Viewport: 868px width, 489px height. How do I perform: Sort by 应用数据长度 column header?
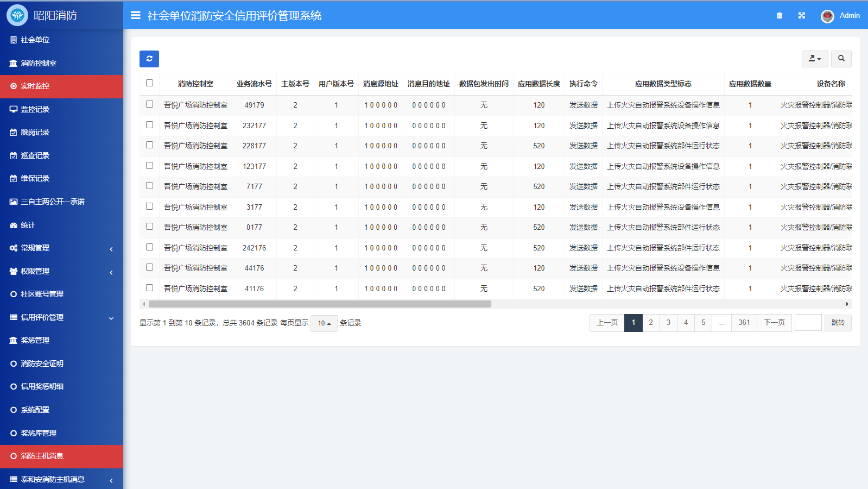click(x=539, y=84)
